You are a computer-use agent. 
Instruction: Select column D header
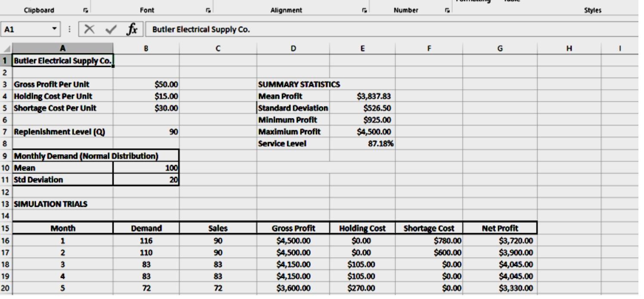coord(293,48)
